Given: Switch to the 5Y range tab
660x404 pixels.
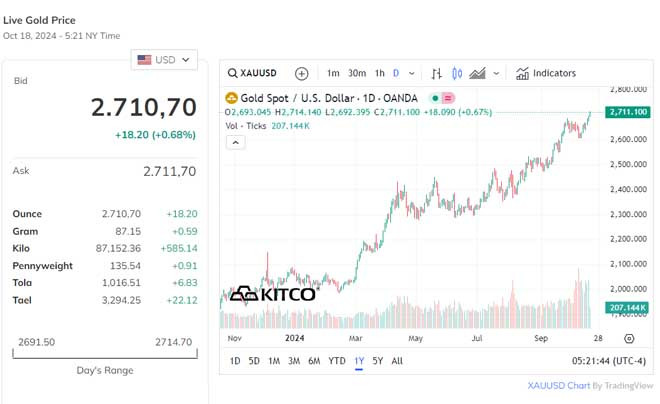Looking at the screenshot, I should coord(377,361).
